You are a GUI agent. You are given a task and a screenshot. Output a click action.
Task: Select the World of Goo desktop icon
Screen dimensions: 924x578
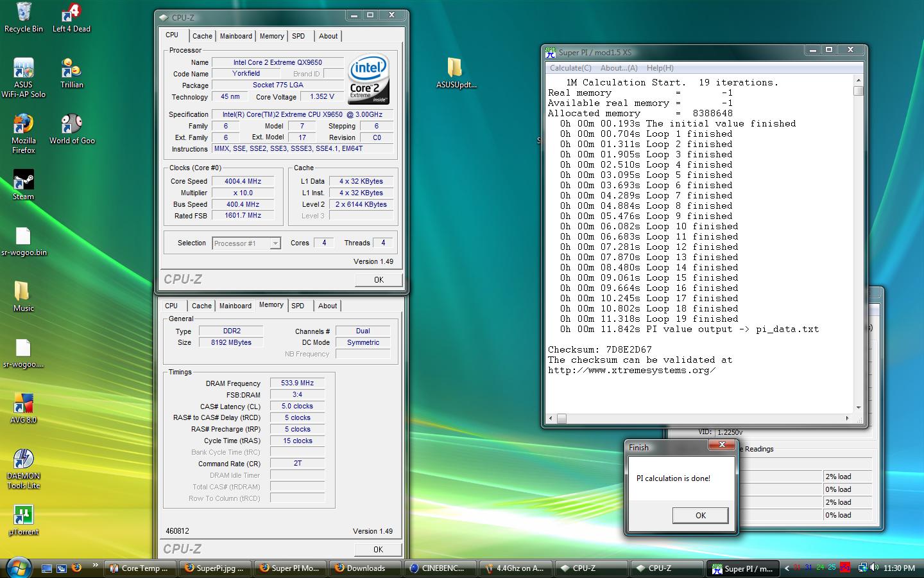[x=71, y=129]
